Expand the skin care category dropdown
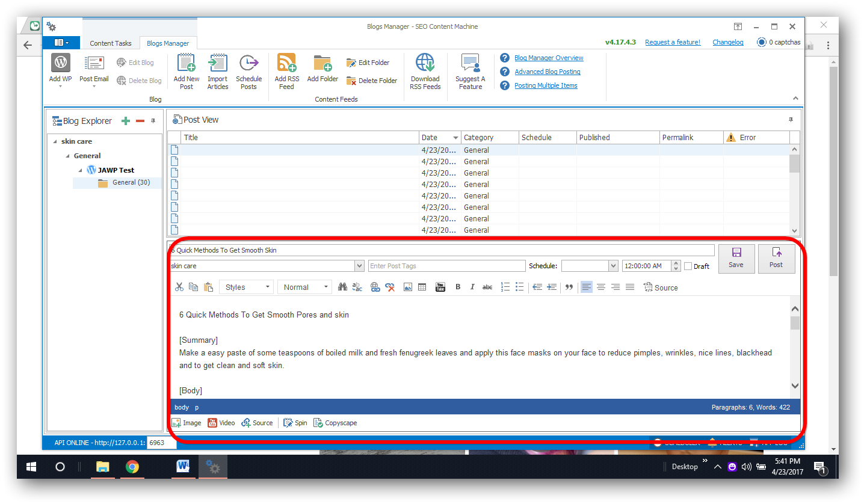The width and height of the screenshot is (864, 504). point(359,266)
